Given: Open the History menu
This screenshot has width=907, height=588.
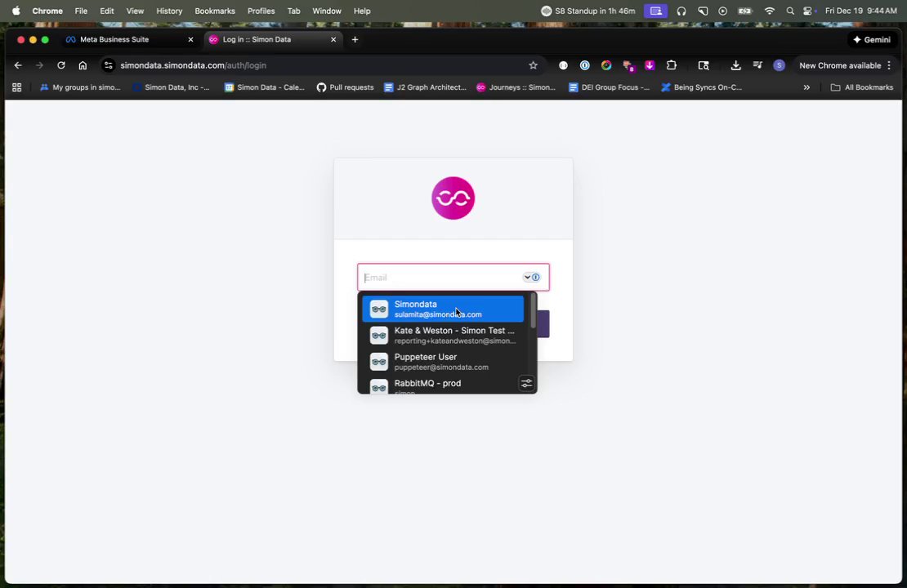Looking at the screenshot, I should coord(169,11).
